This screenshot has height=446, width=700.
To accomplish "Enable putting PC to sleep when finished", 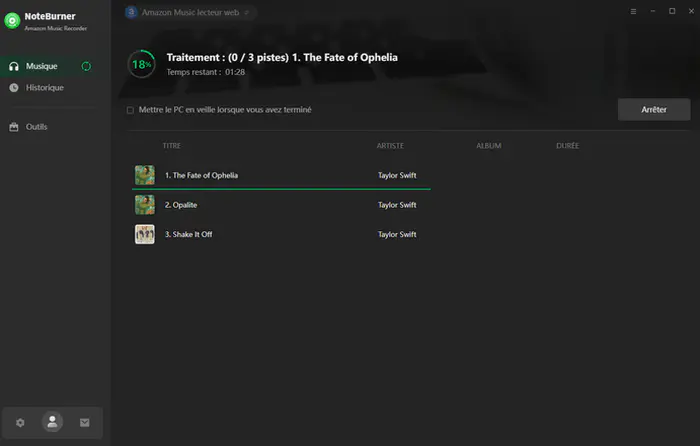I will [x=130, y=110].
